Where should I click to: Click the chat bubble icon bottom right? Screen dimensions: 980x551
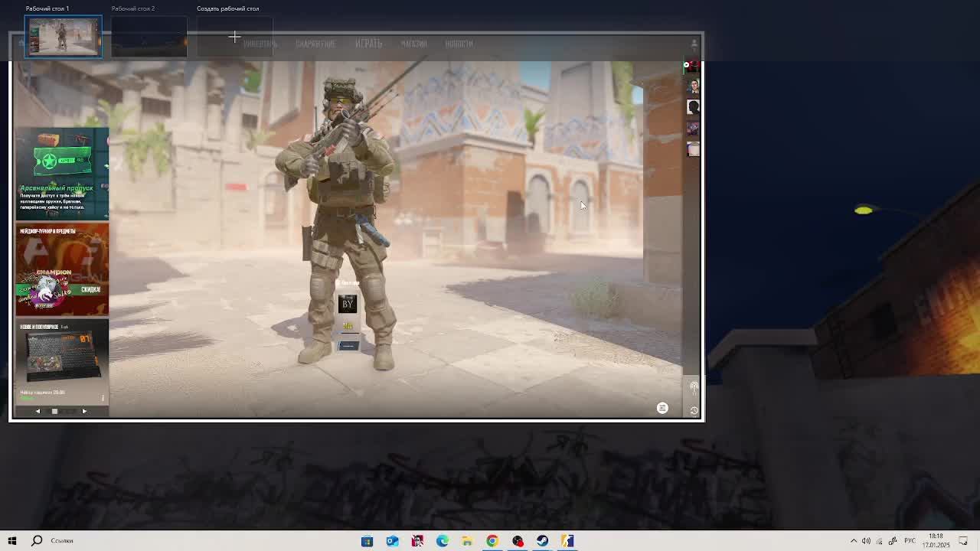pos(662,408)
